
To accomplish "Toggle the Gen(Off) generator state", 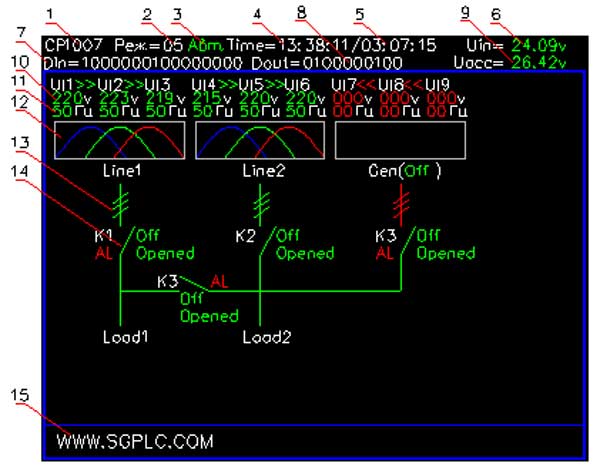I will tap(405, 171).
